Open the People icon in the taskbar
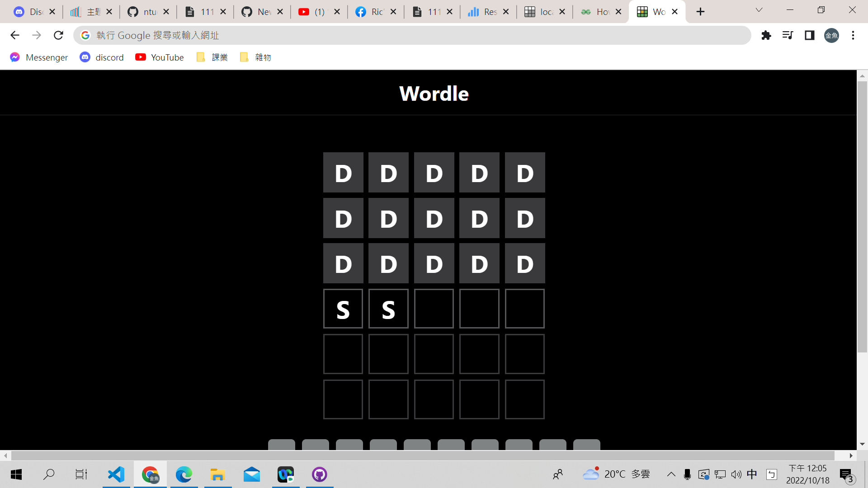This screenshot has height=488, width=868. tap(558, 474)
